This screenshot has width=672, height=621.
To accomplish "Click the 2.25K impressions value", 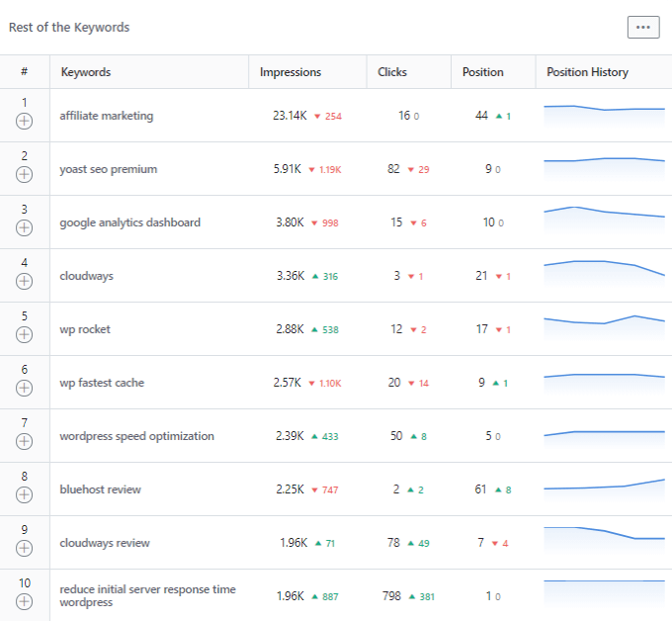I will pyautogui.click(x=290, y=489).
